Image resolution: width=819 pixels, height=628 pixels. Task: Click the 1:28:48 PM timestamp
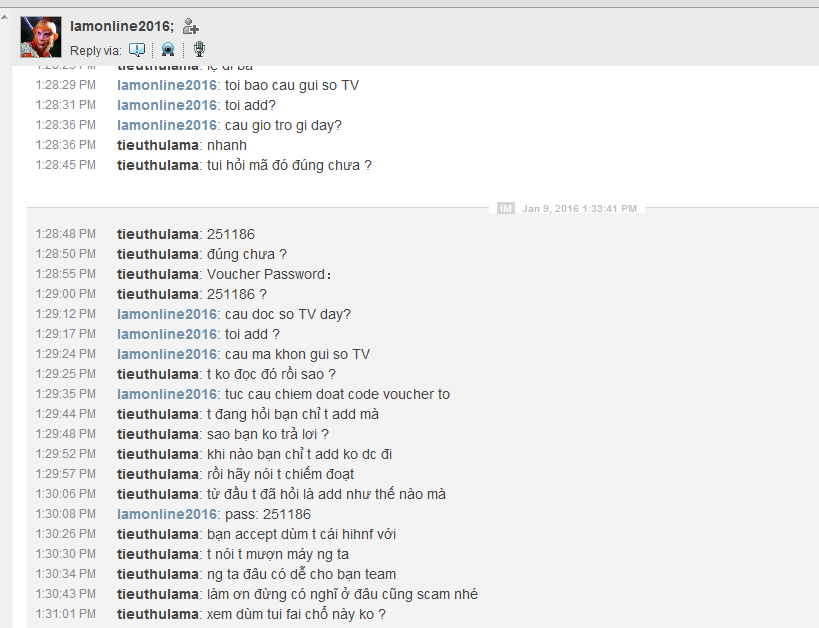click(x=66, y=234)
